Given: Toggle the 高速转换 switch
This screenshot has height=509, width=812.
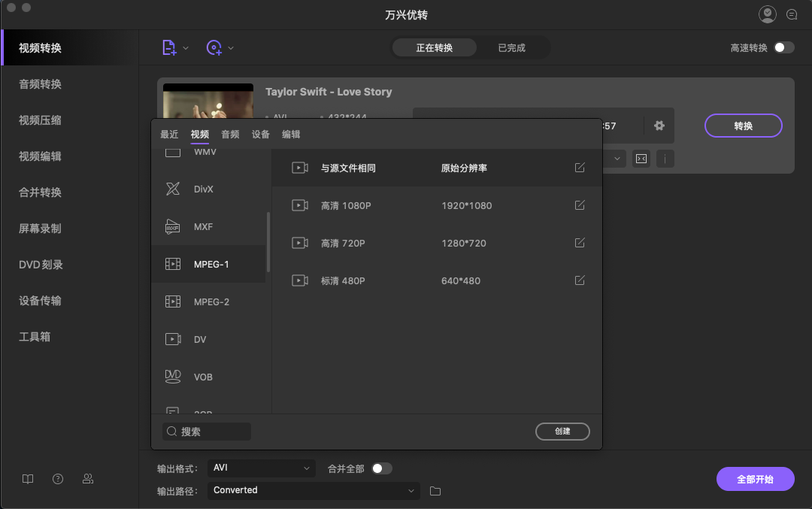Looking at the screenshot, I should 783,46.
